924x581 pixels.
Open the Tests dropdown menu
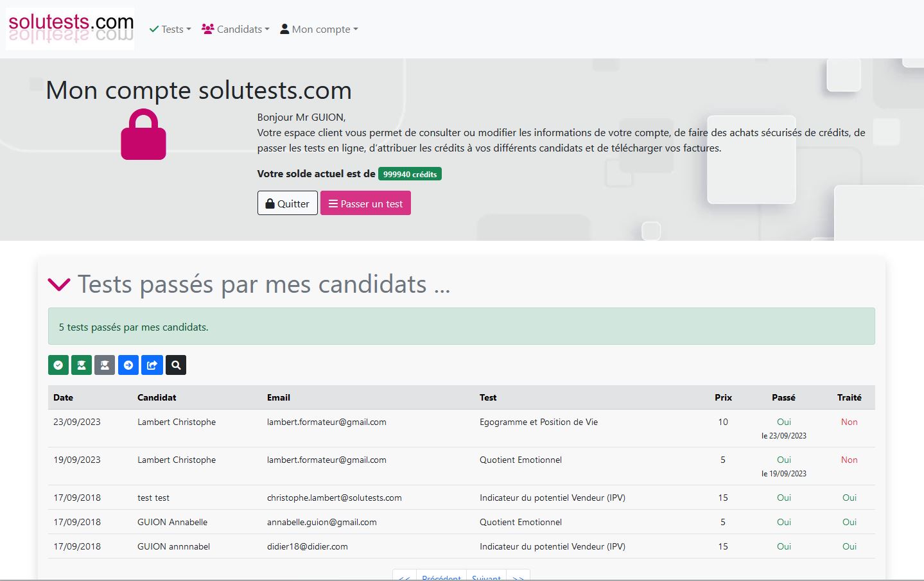(170, 29)
